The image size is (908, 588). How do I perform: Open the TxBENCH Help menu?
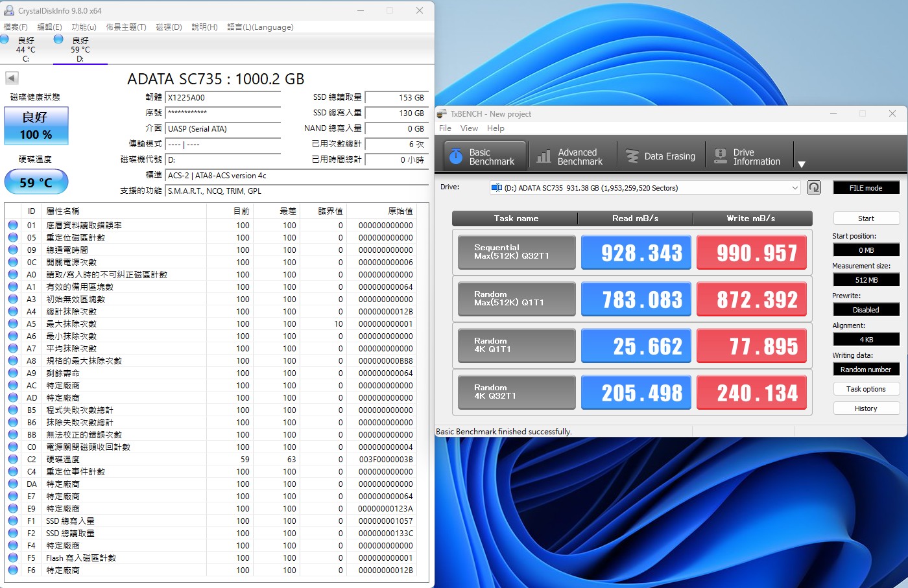coord(496,128)
